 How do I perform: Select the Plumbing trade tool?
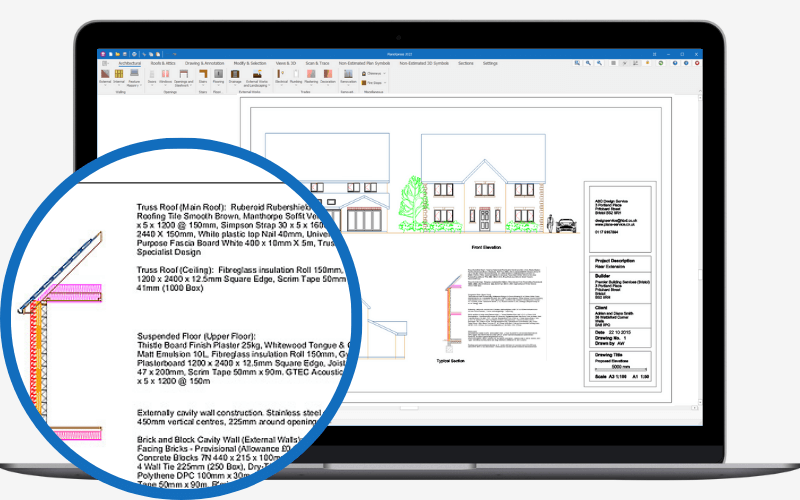click(296, 76)
